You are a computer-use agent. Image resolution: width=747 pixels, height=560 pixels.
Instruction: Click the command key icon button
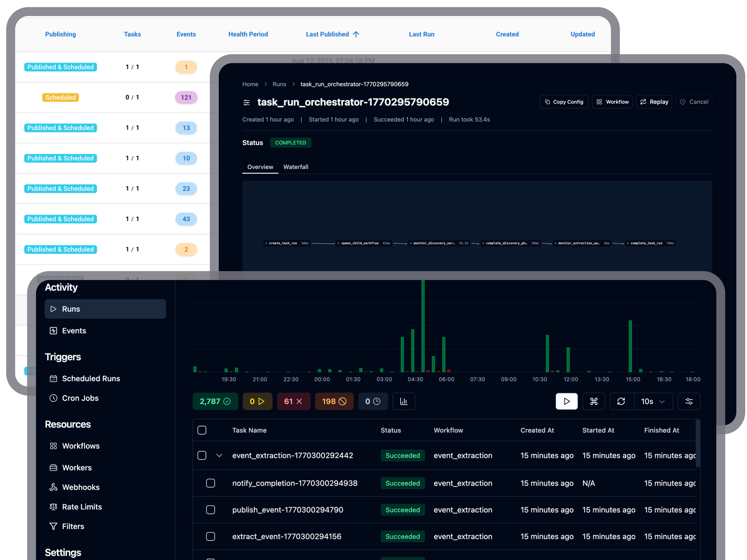594,401
